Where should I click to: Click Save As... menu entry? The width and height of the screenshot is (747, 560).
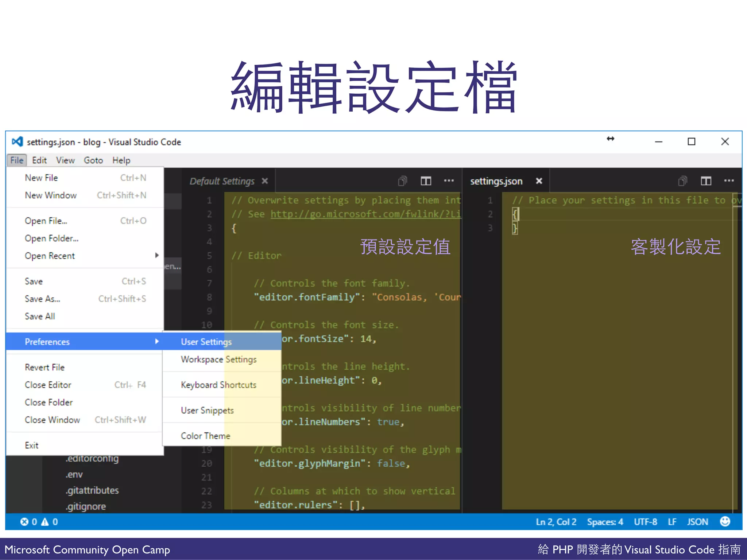tap(85, 299)
